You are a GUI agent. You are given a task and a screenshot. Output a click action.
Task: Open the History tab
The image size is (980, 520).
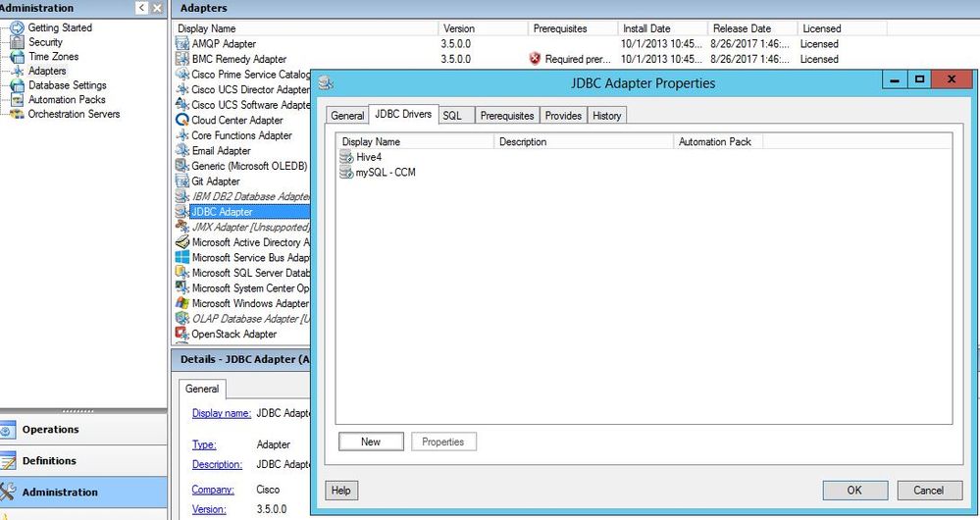pyautogui.click(x=607, y=116)
